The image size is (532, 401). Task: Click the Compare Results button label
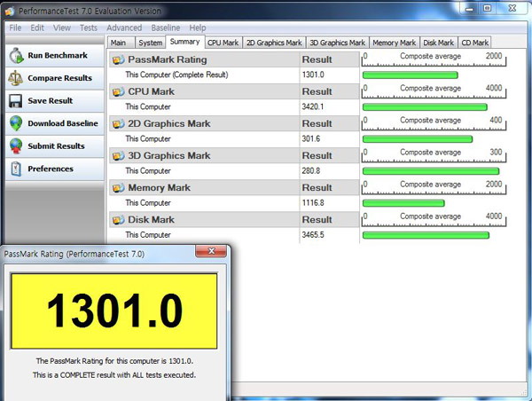pyautogui.click(x=59, y=78)
